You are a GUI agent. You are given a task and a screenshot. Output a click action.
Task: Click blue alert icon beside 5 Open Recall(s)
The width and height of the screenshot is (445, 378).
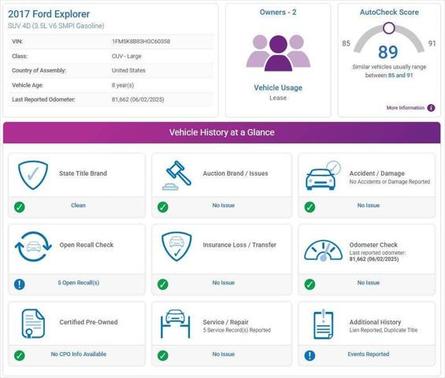click(19, 284)
